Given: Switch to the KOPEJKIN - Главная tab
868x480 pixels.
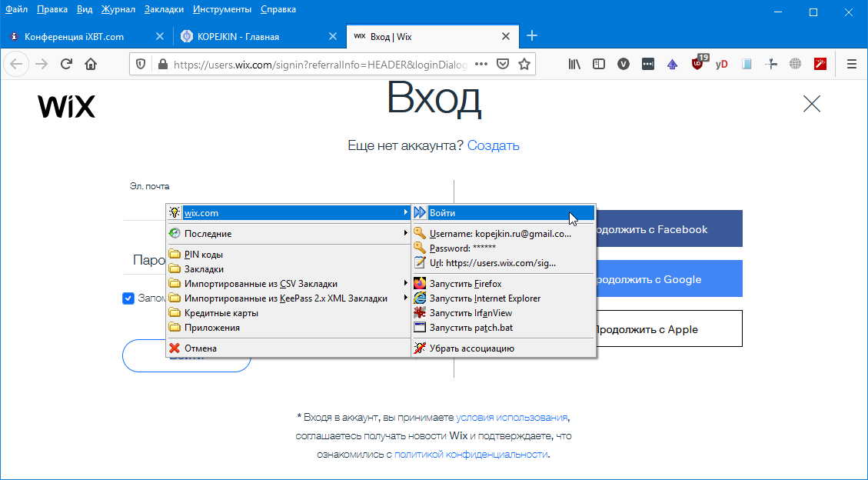Looking at the screenshot, I should point(260,37).
